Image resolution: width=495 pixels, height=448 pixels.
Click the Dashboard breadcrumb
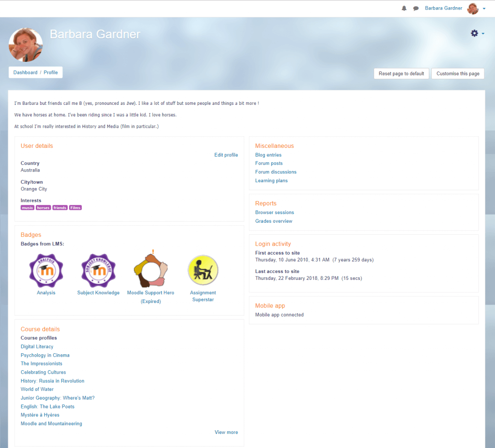tap(25, 72)
